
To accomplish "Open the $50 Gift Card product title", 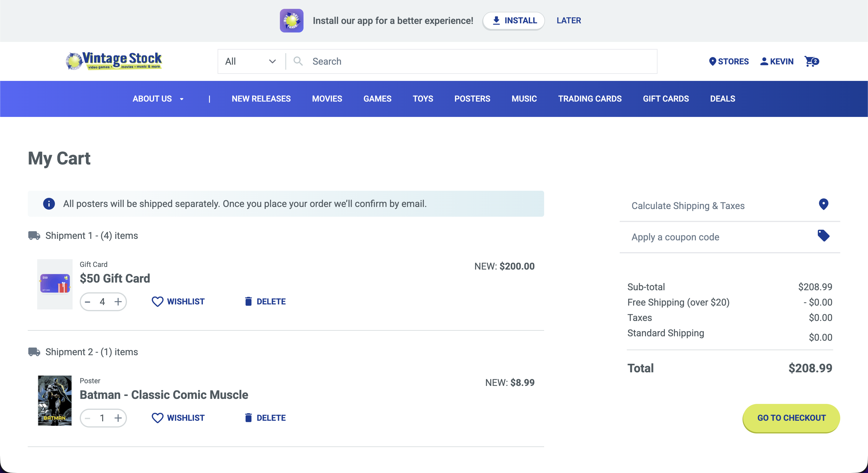I will click(115, 278).
